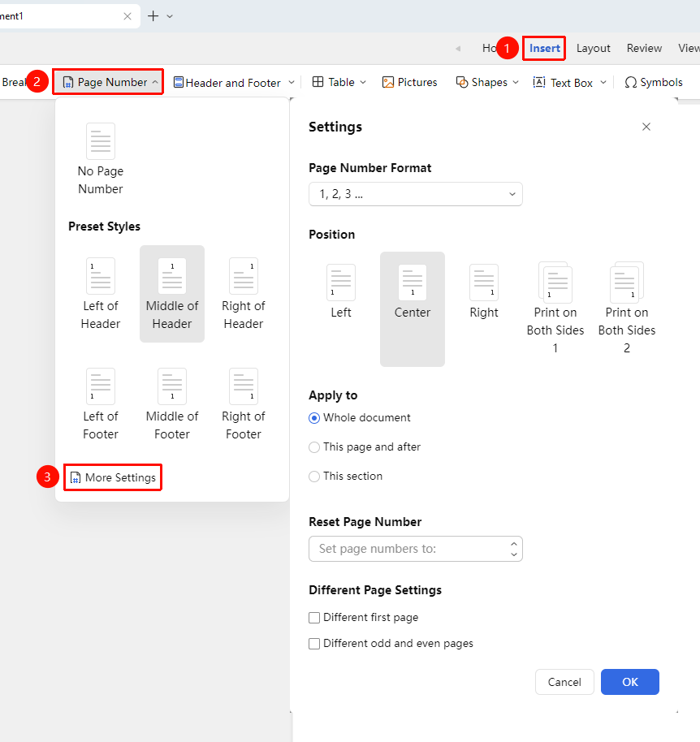
Task: Click the Cancel button
Action: [564, 682]
